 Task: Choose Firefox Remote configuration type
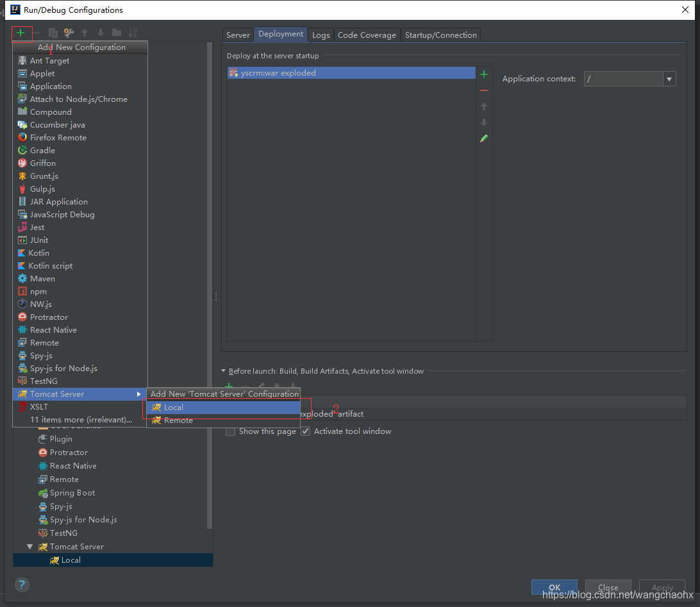[80, 137]
